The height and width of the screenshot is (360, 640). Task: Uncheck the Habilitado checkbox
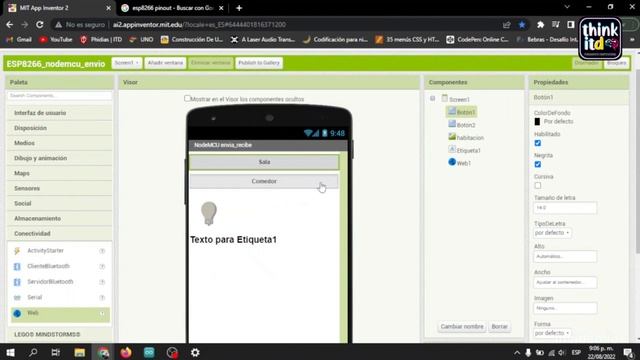(538, 143)
